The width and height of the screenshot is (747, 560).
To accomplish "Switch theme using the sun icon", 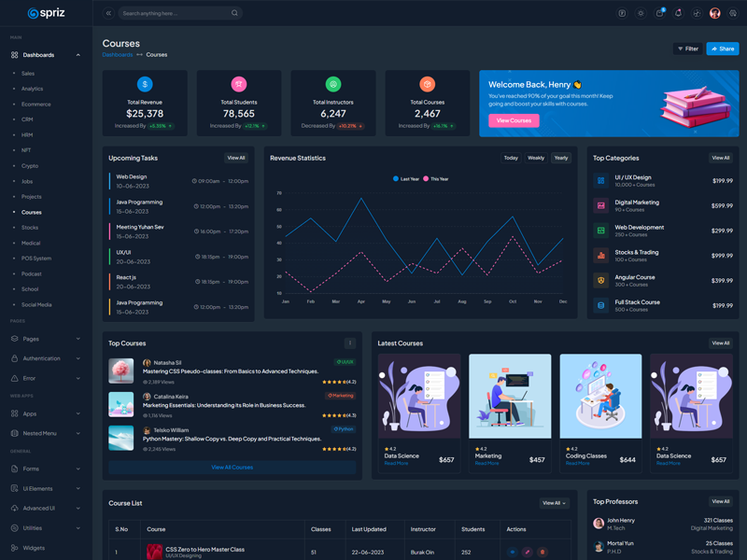I will coord(641,13).
